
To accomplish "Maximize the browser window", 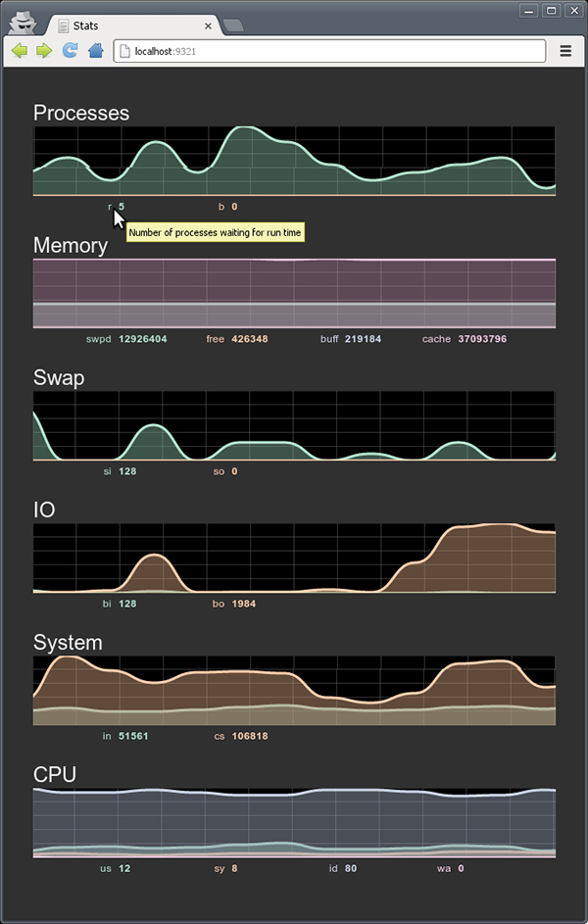I will (x=551, y=10).
